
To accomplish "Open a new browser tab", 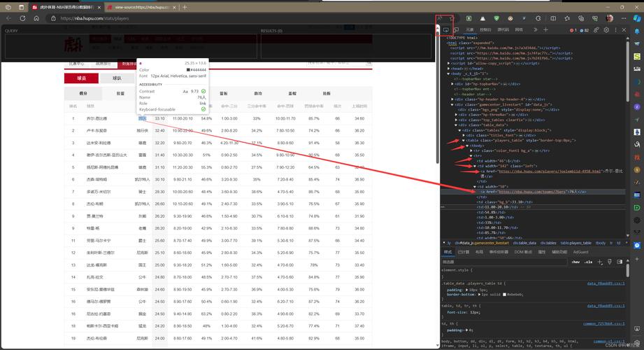I will (x=185, y=7).
